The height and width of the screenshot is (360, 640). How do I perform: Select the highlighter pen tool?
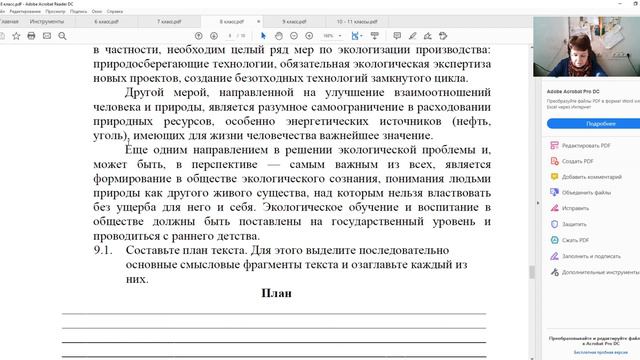tap(413, 36)
